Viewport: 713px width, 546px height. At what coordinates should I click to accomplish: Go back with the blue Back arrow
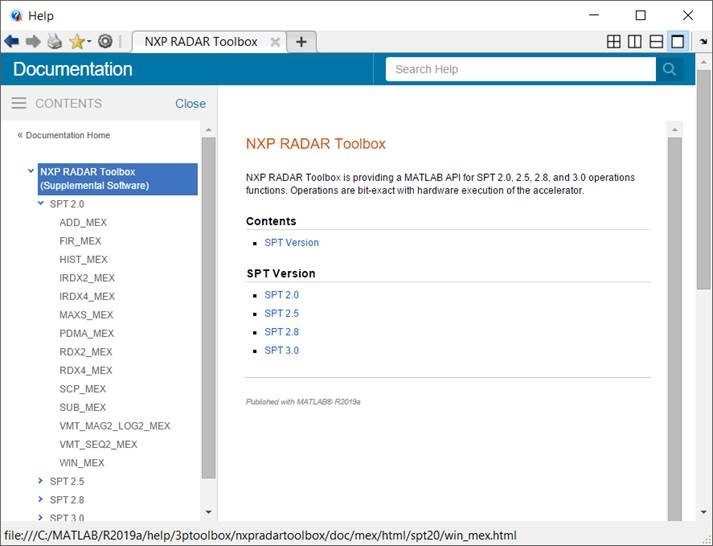coord(11,42)
